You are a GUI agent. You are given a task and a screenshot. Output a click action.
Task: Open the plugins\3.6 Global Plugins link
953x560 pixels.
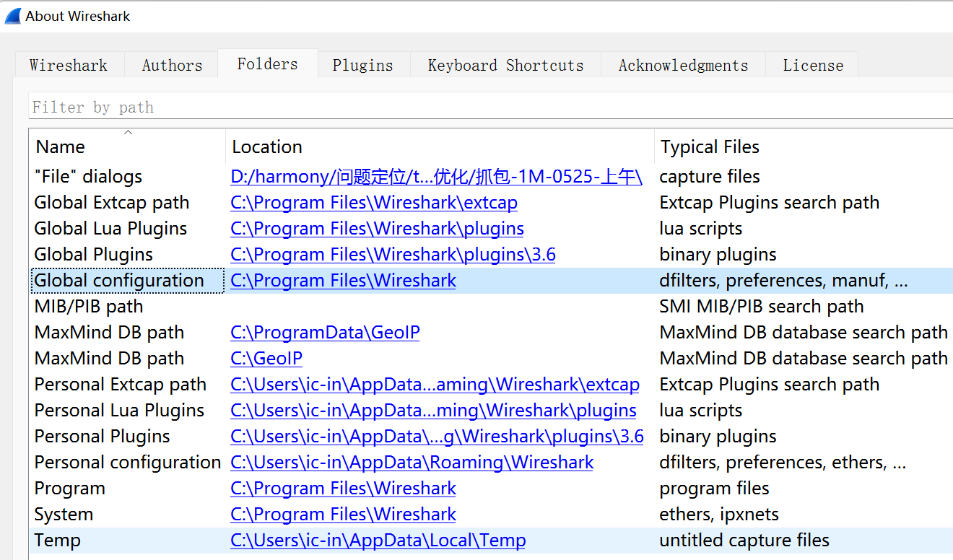pos(393,255)
